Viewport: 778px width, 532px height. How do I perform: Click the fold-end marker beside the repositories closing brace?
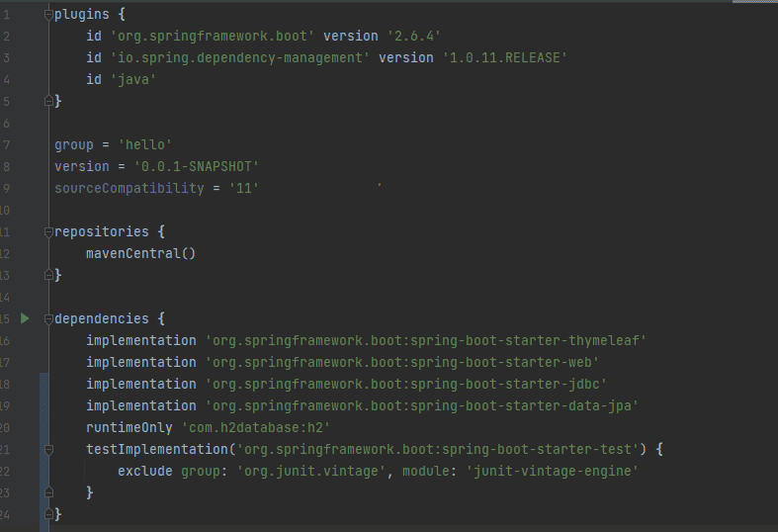tap(47, 275)
